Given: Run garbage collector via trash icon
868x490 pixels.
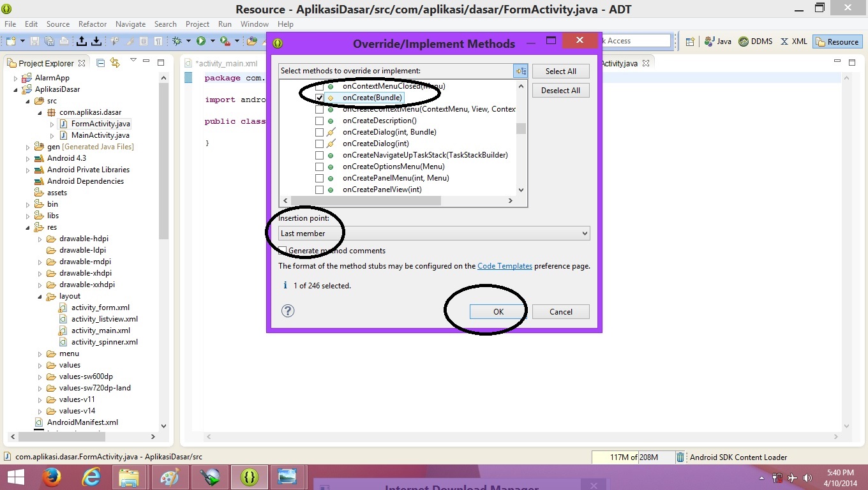Looking at the screenshot, I should (x=680, y=457).
